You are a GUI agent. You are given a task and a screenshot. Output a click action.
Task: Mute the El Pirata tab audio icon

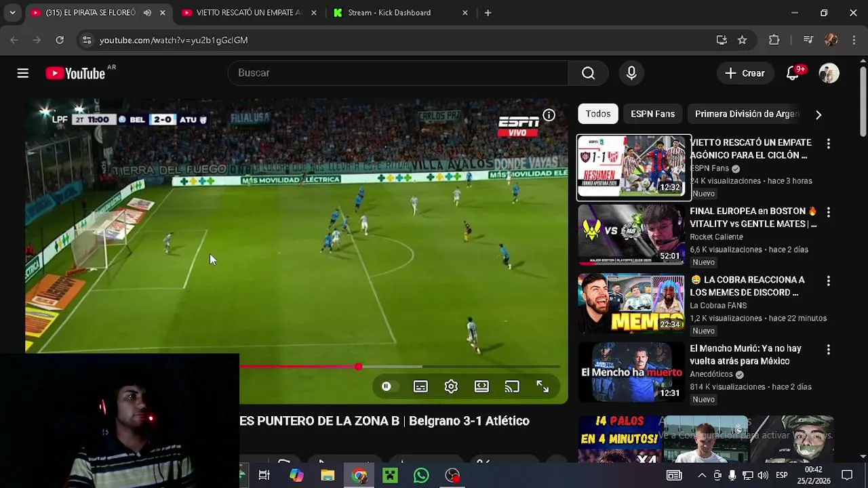[x=147, y=12]
